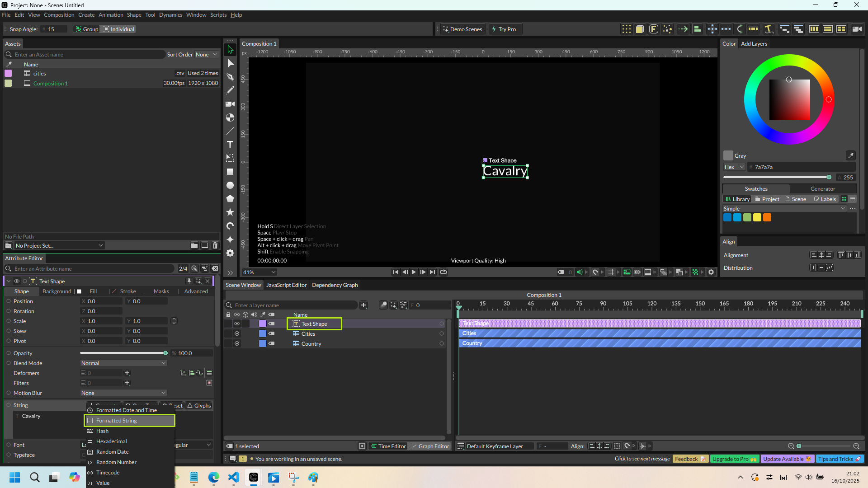Image resolution: width=868 pixels, height=488 pixels.
Task: Hide the Text Shape layer with the eye icon
Action: click(x=237, y=324)
